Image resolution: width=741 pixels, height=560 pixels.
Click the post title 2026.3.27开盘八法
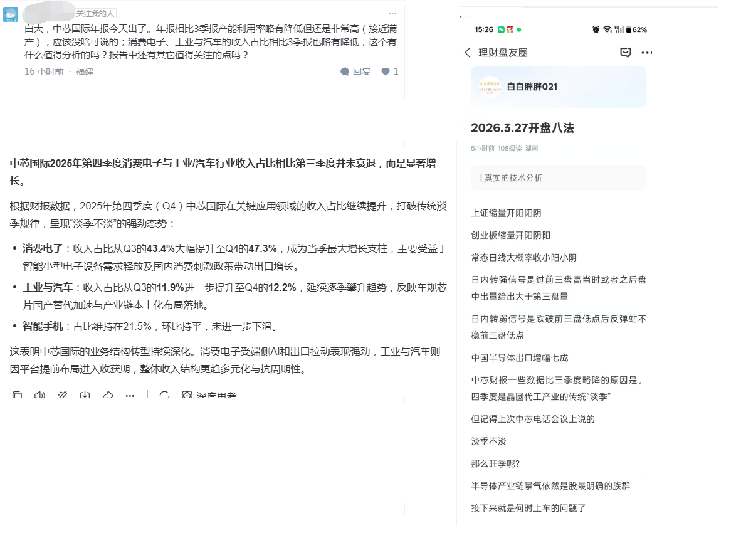522,128
